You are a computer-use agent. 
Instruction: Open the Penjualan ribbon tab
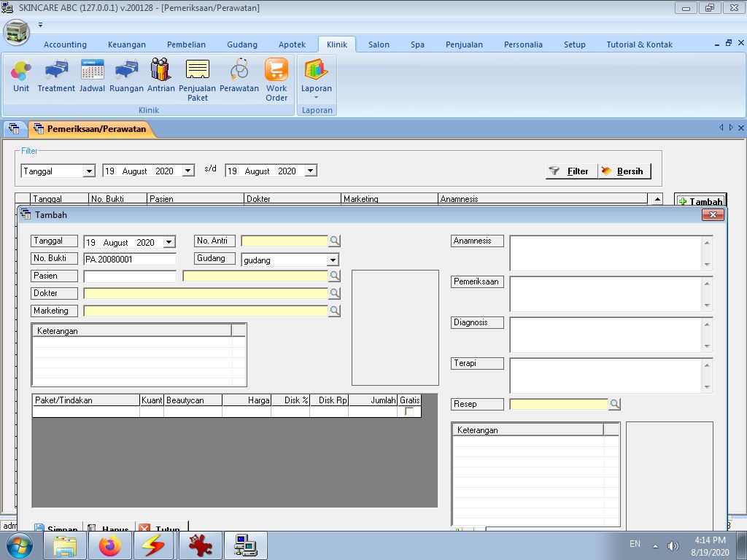464,44
